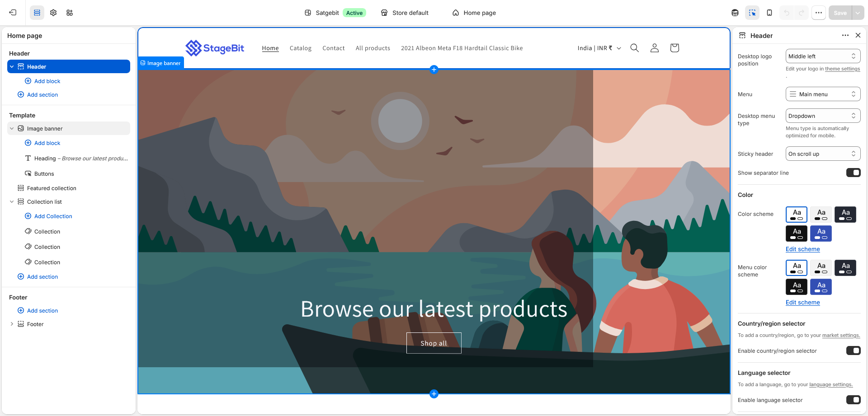Open Desktop logo position dropdown
This screenshot has width=868, height=416.
tap(823, 56)
